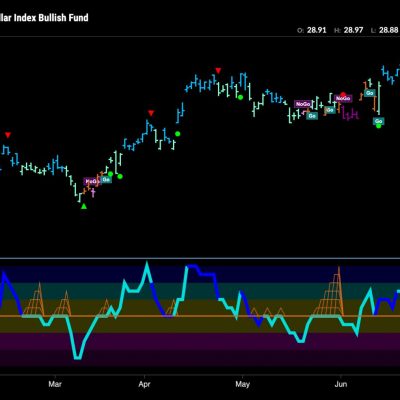Click the red dot above the NoGo label near June
The width and height of the screenshot is (400, 400).
[343, 95]
